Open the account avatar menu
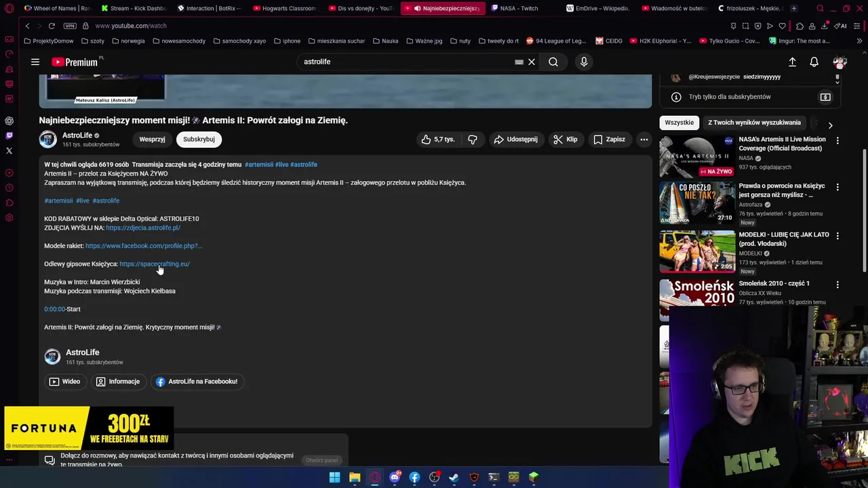 [x=840, y=62]
